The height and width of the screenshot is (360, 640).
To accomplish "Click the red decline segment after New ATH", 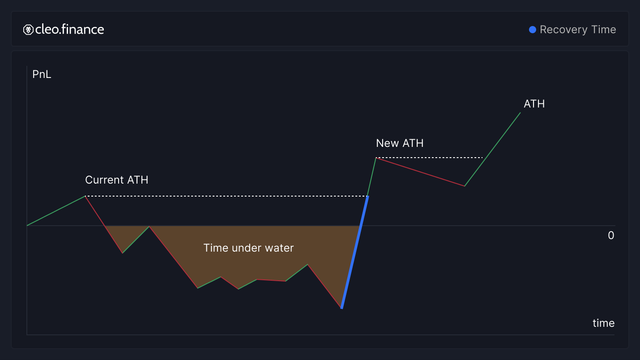I will [420, 172].
